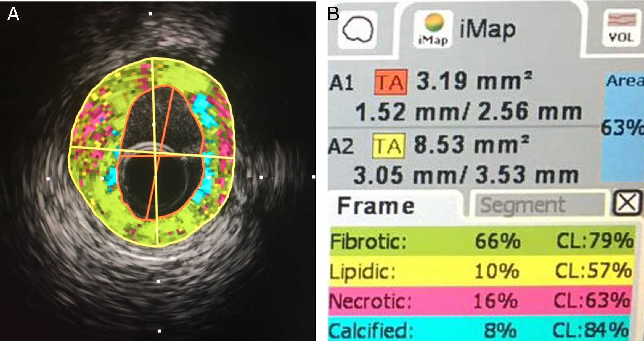644x341 pixels.
Task: Click the 1.52 mm/ 2.56 mm diameter readout
Action: point(468,112)
